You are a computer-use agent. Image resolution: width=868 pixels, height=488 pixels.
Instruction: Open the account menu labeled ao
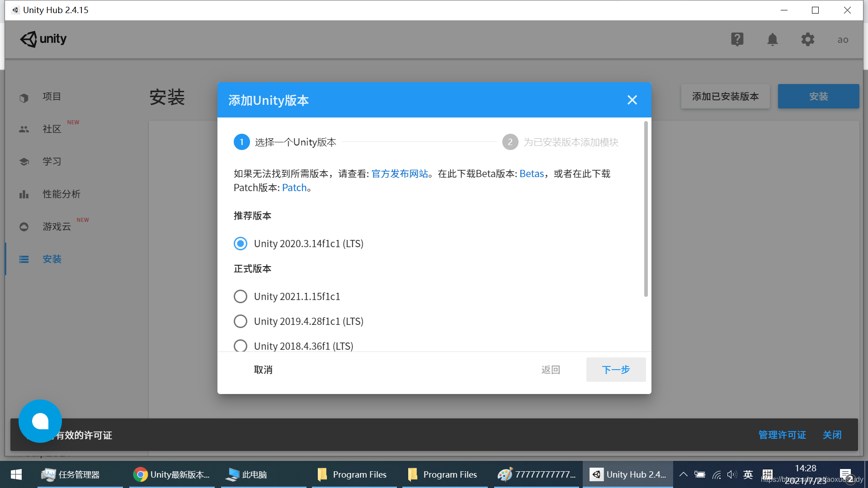click(x=843, y=40)
